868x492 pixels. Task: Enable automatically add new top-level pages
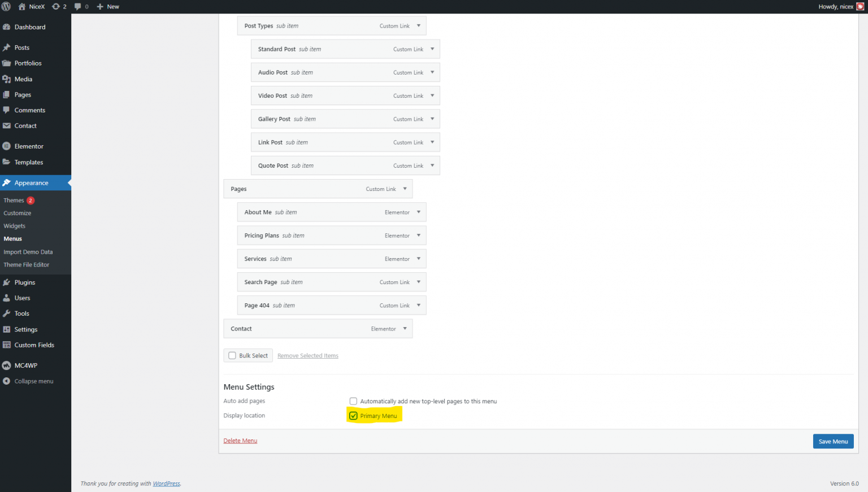click(353, 401)
